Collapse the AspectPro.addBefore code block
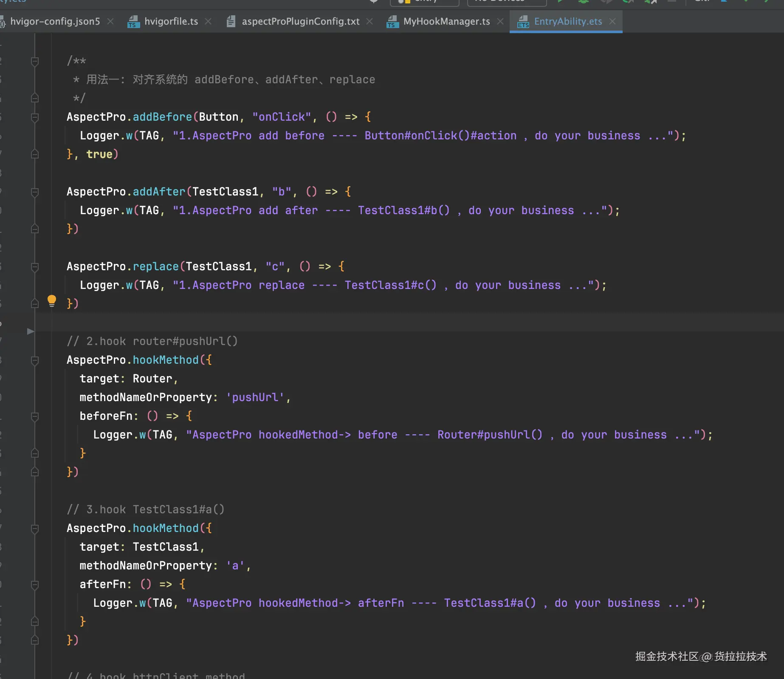Screen dimensions: 784x679 [35, 117]
